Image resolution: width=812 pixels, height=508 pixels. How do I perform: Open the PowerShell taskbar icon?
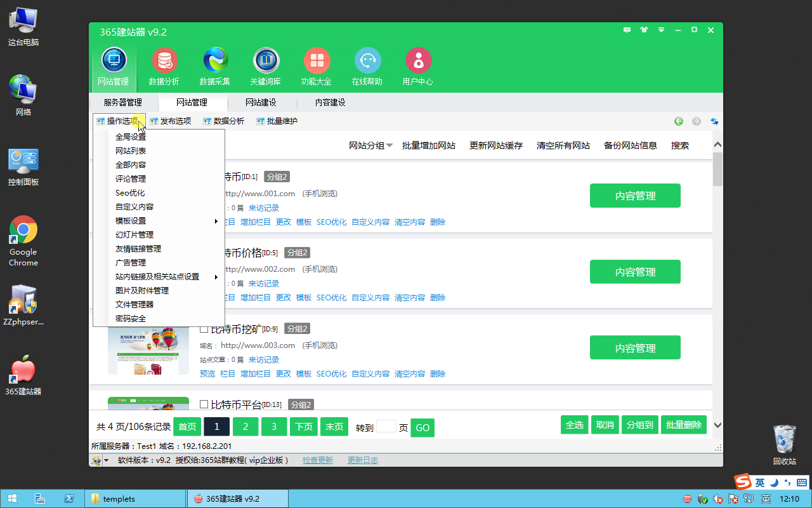coord(69,498)
